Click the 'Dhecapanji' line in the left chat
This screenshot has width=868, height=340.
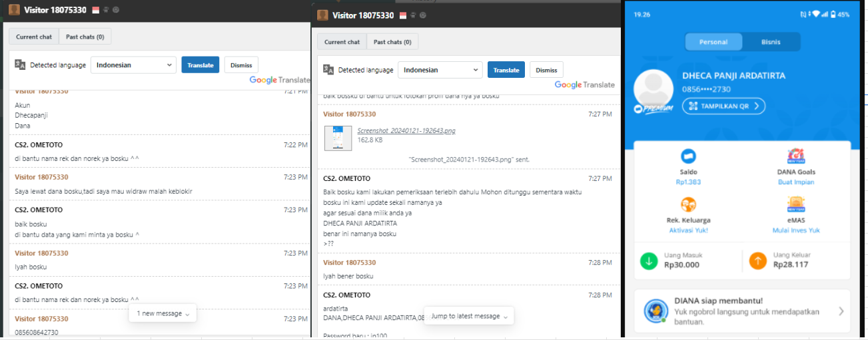point(31,115)
